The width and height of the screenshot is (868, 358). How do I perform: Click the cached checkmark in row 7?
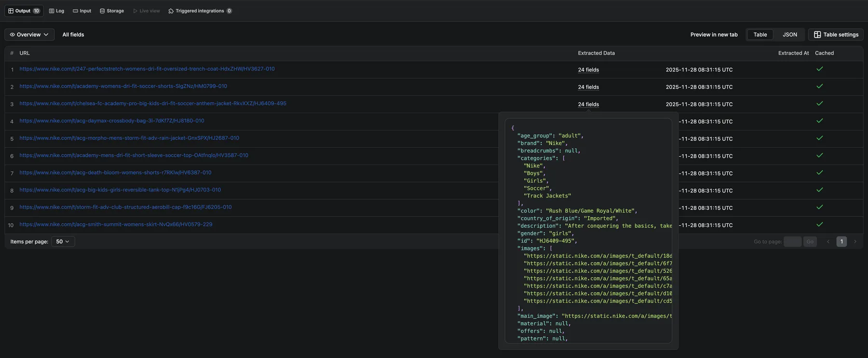pyautogui.click(x=819, y=173)
